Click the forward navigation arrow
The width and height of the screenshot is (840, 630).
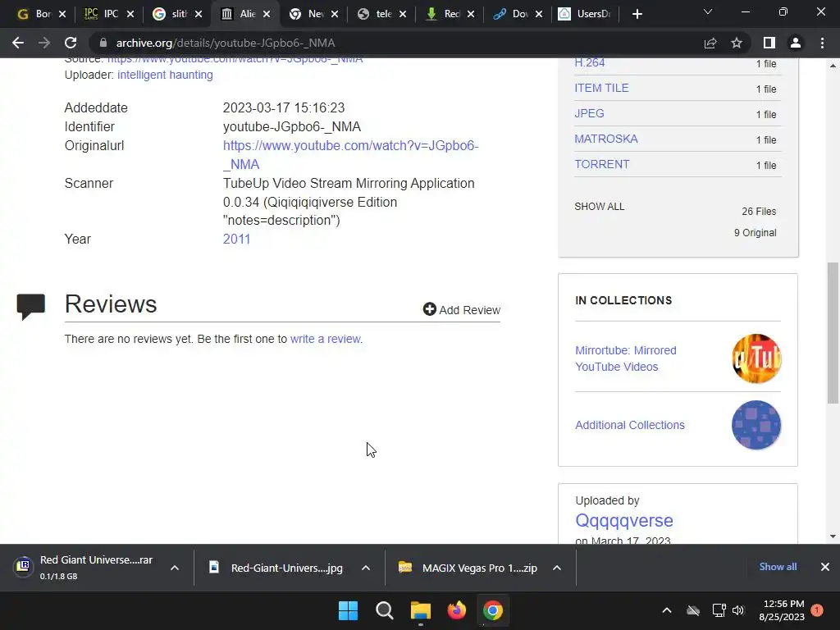tap(44, 43)
